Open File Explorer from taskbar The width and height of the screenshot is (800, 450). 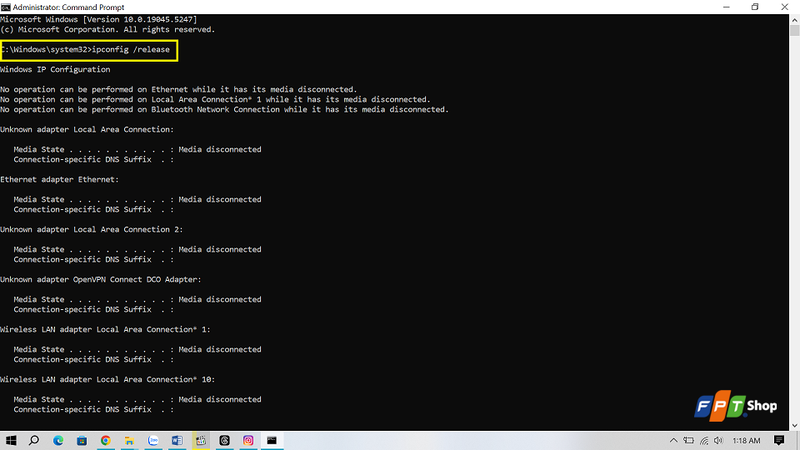pyautogui.click(x=130, y=440)
